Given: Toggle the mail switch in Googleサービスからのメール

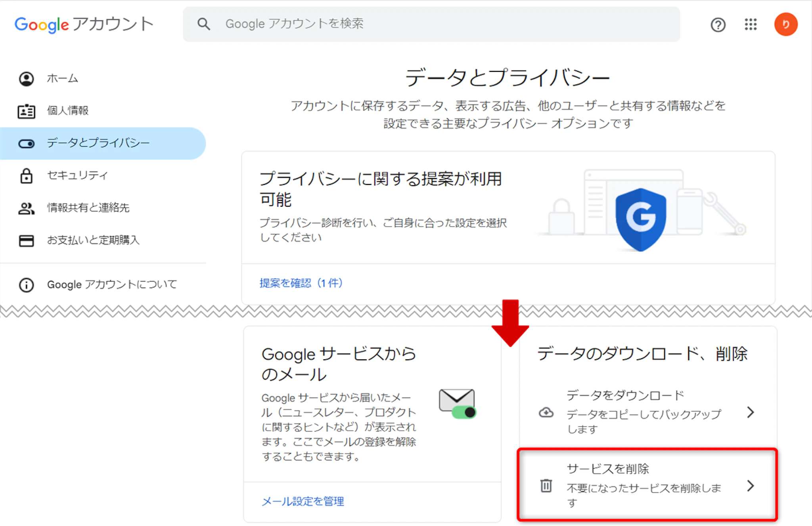Looking at the screenshot, I should pos(463,413).
